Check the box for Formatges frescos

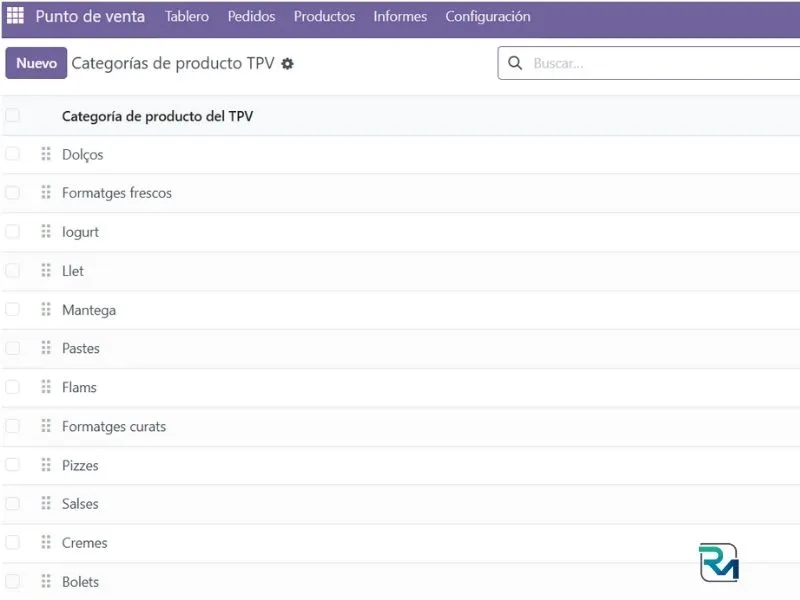click(12, 193)
